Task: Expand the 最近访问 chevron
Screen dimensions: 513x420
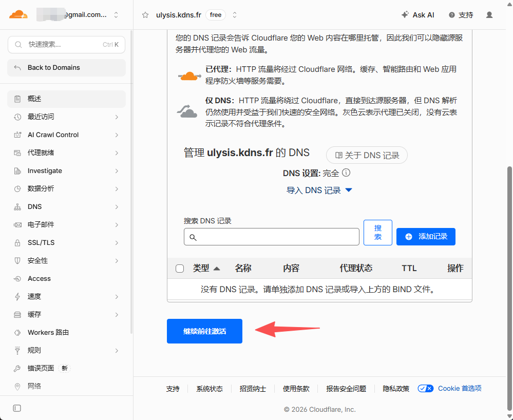Action: tap(117, 117)
